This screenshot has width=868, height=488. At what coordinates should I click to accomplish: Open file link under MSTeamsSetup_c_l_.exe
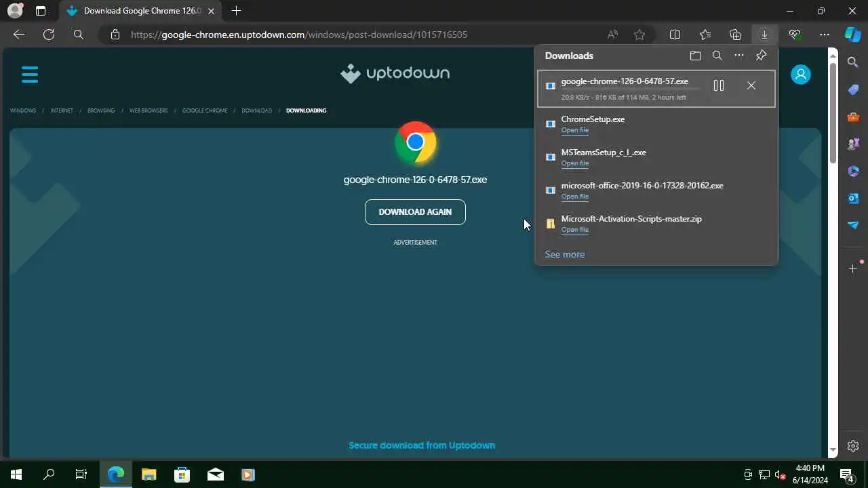574,163
